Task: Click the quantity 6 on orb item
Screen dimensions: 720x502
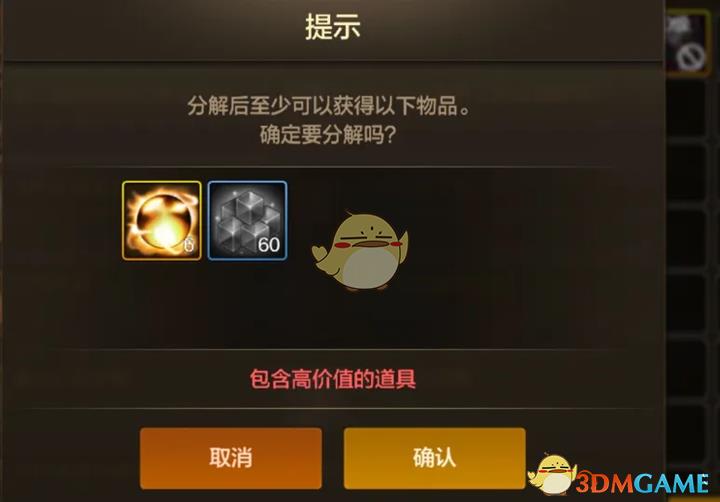Action: tap(189, 245)
